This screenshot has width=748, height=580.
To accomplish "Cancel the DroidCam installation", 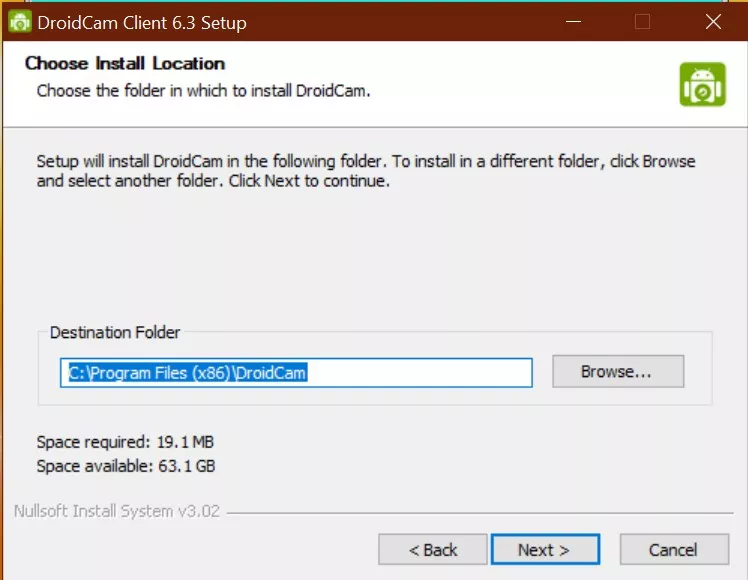I will pos(672,550).
